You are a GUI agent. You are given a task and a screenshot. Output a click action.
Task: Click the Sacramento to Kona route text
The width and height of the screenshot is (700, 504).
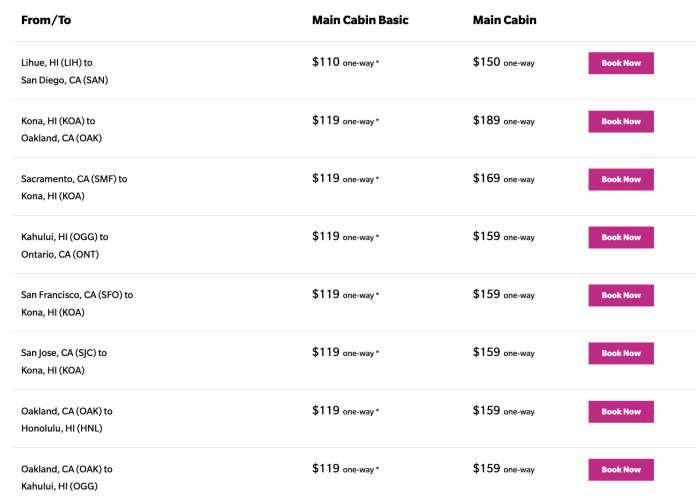tap(73, 187)
